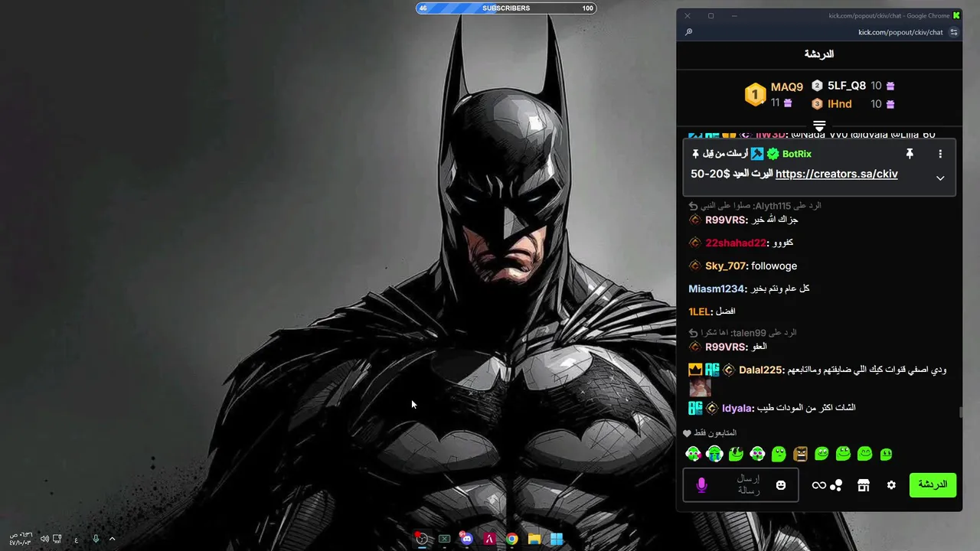The height and width of the screenshot is (551, 980).
Task: Click the microphone icon in message box
Action: coord(701,485)
